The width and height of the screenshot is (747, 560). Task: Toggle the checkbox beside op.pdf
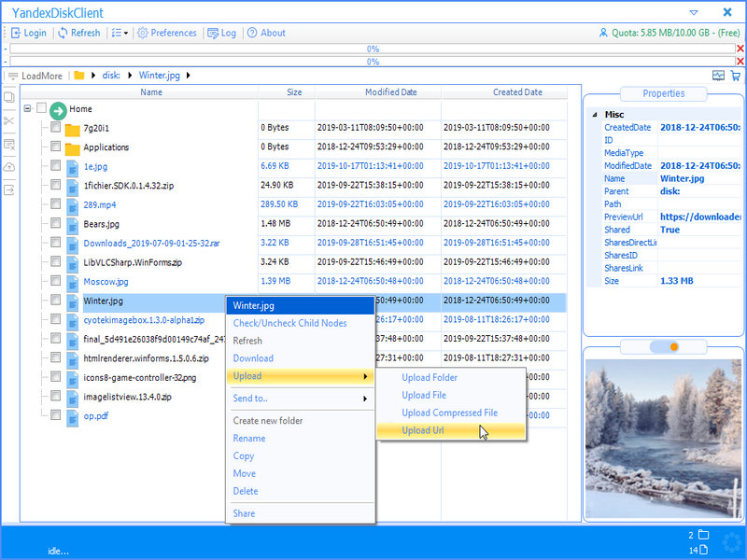pos(56,414)
